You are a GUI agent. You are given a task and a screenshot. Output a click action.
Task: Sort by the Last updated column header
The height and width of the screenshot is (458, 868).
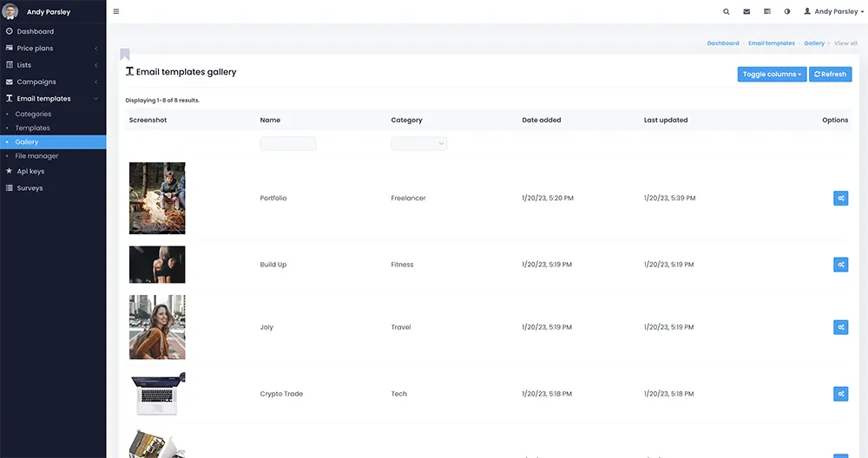(x=666, y=120)
